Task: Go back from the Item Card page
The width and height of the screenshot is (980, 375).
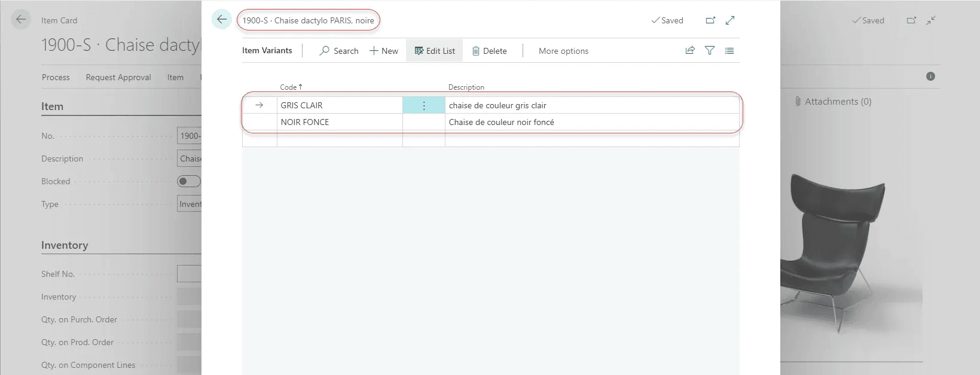Action: (21, 20)
